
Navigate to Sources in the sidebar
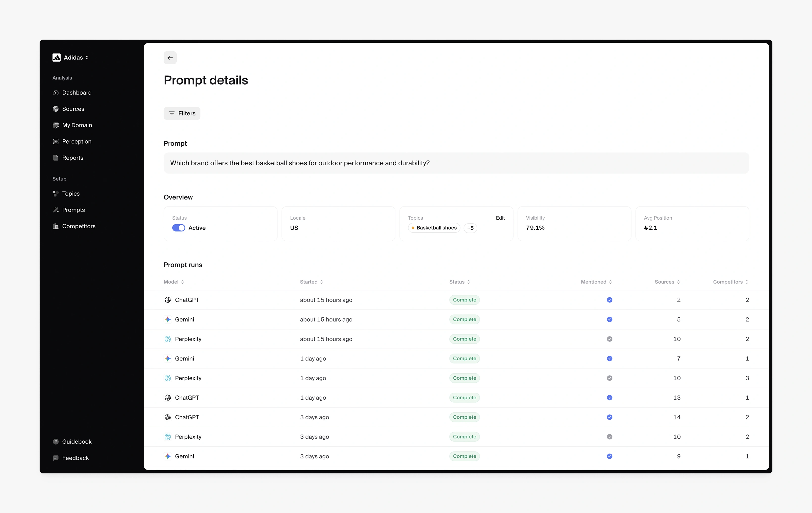[73, 109]
